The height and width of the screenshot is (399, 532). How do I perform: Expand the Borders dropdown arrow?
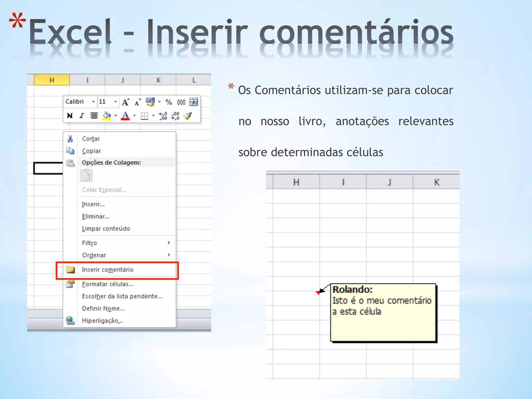point(153,116)
